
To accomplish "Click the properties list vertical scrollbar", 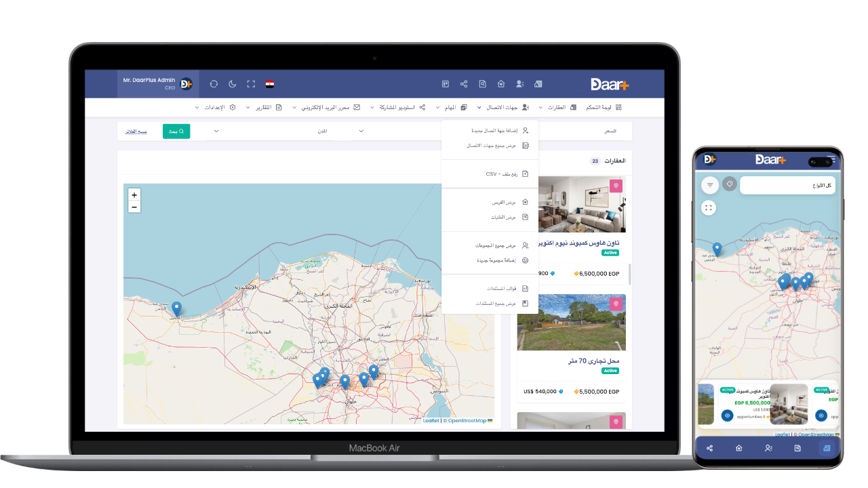I will (x=630, y=274).
